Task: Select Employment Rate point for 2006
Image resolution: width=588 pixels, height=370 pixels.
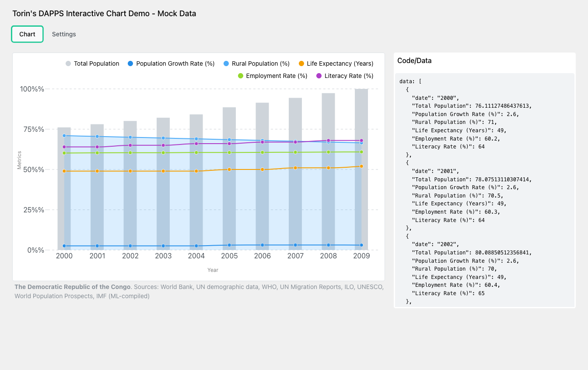Action: pos(262,152)
